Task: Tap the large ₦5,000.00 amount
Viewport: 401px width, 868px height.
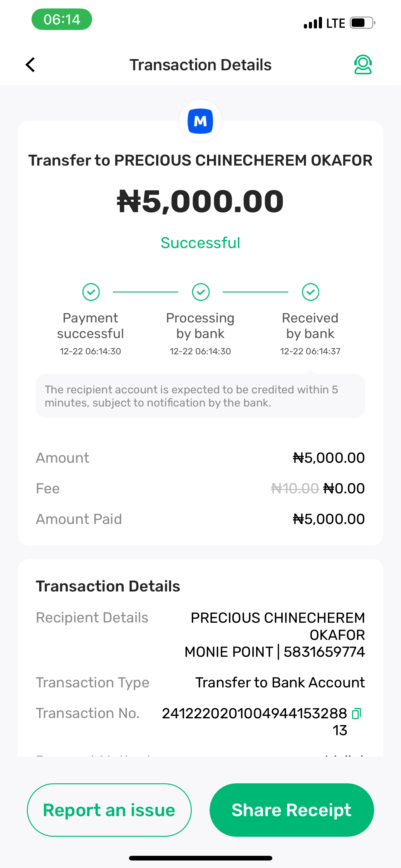Action: [200, 201]
